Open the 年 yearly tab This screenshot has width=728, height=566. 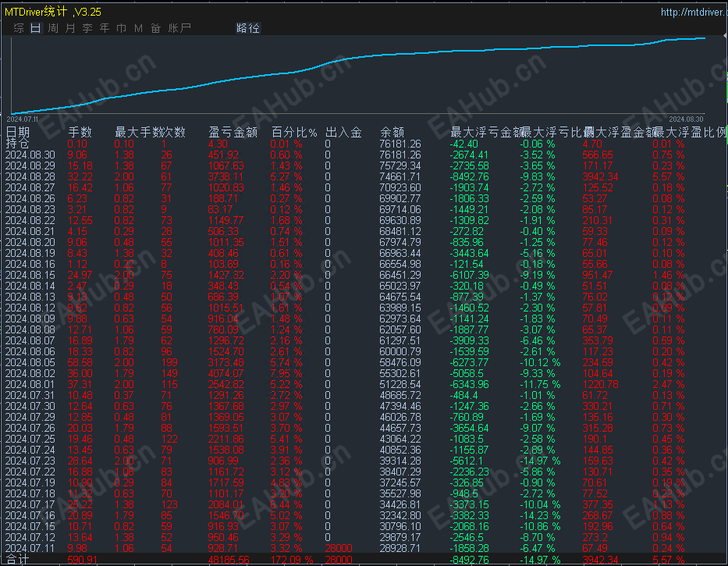pos(105,28)
